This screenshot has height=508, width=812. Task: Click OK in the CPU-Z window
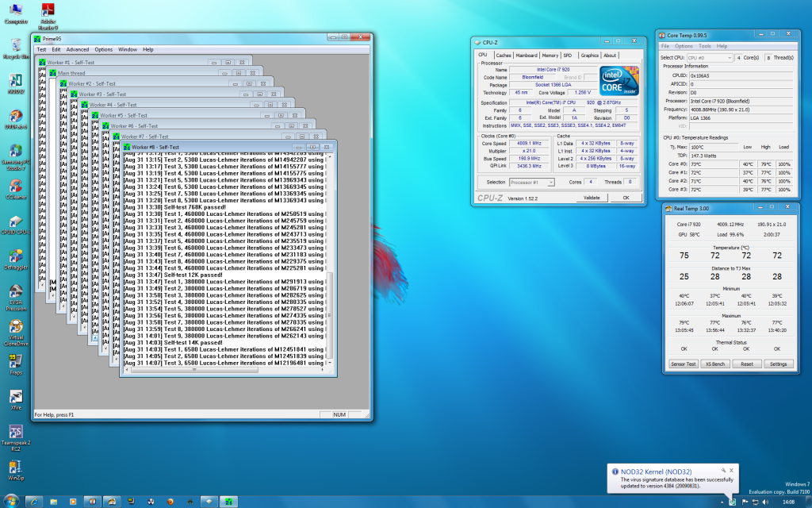(x=626, y=198)
